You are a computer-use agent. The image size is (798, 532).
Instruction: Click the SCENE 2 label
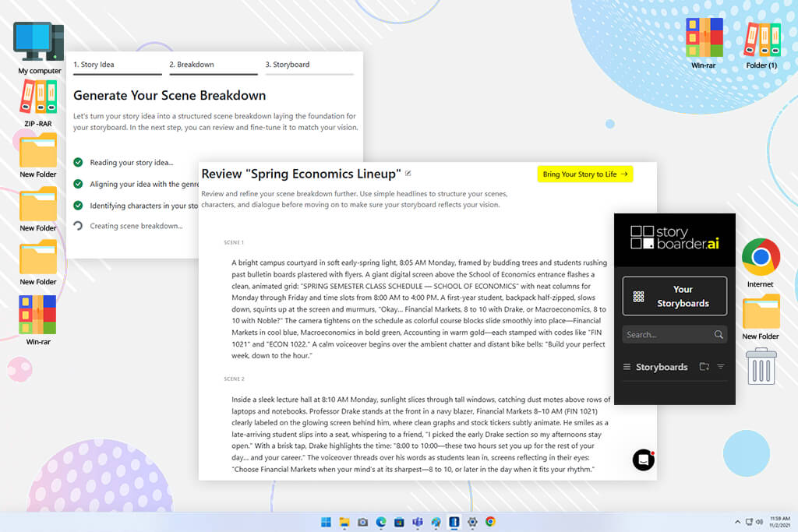click(234, 379)
